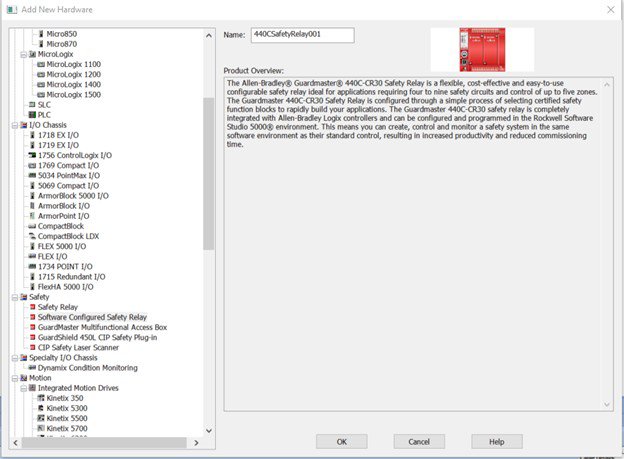Click the Help button
This screenshot has width=624, height=459.
click(497, 441)
